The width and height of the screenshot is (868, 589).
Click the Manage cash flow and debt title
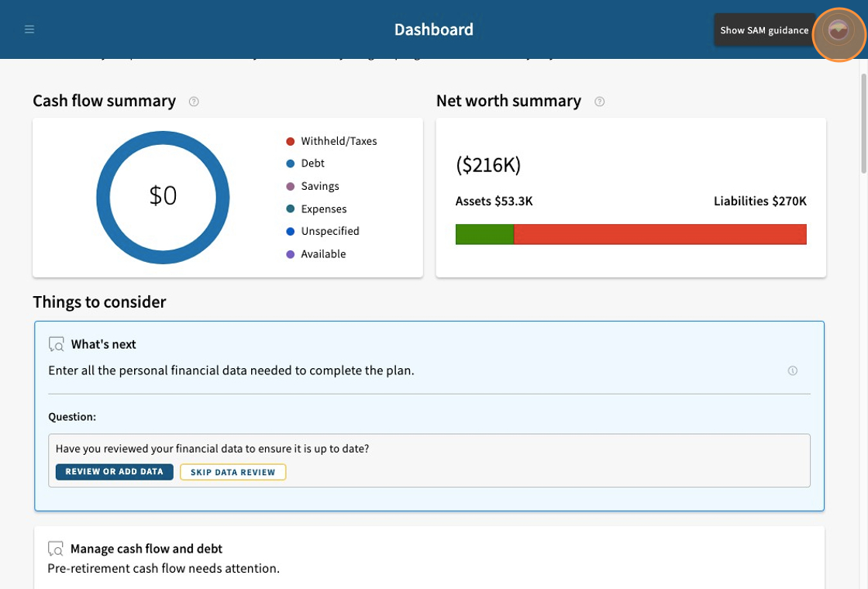click(x=146, y=549)
